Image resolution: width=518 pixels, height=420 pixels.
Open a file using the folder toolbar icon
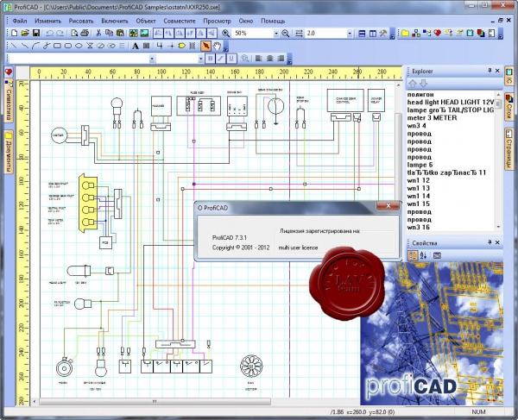coord(25,33)
